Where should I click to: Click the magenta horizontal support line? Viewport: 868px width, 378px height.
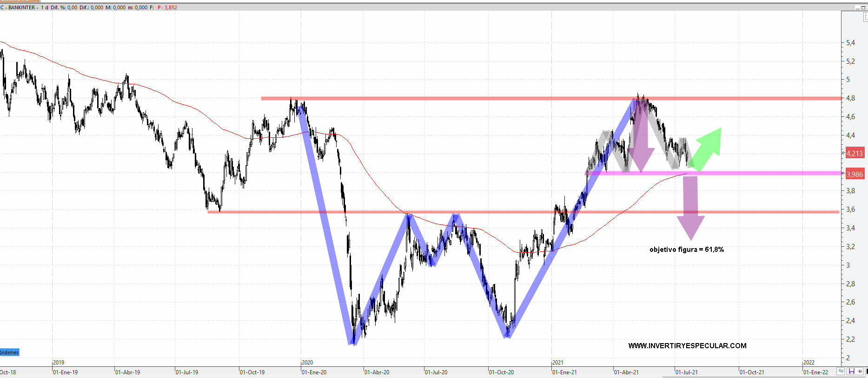click(767, 173)
